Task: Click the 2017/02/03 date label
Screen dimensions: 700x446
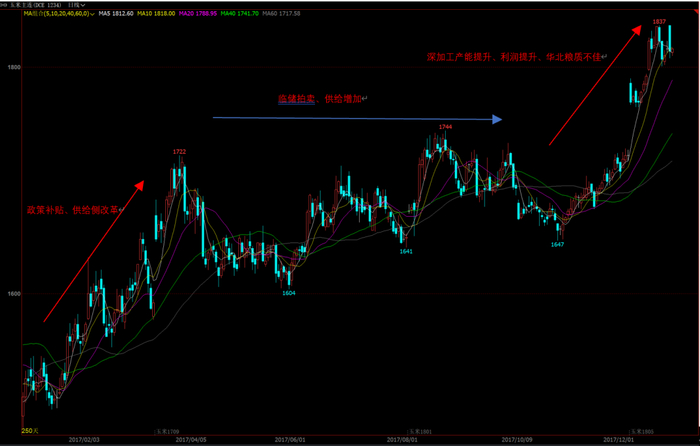Action: (x=84, y=440)
